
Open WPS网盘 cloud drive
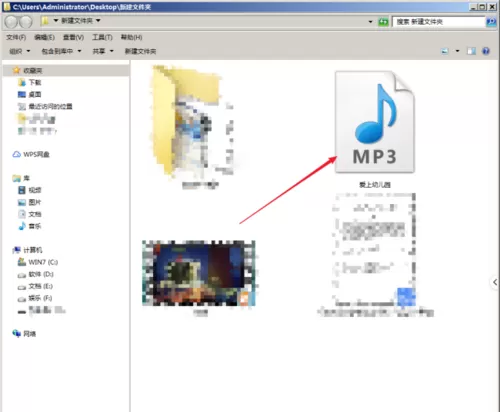click(36, 154)
